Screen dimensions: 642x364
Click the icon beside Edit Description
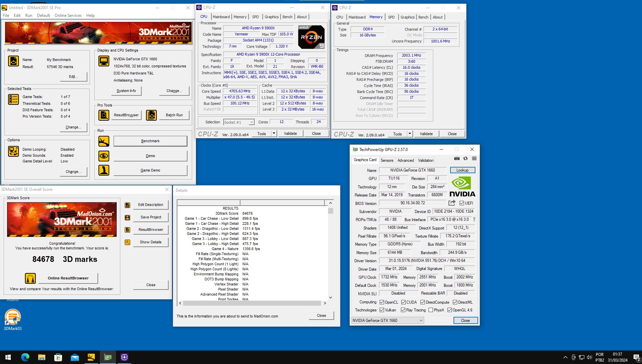(127, 205)
